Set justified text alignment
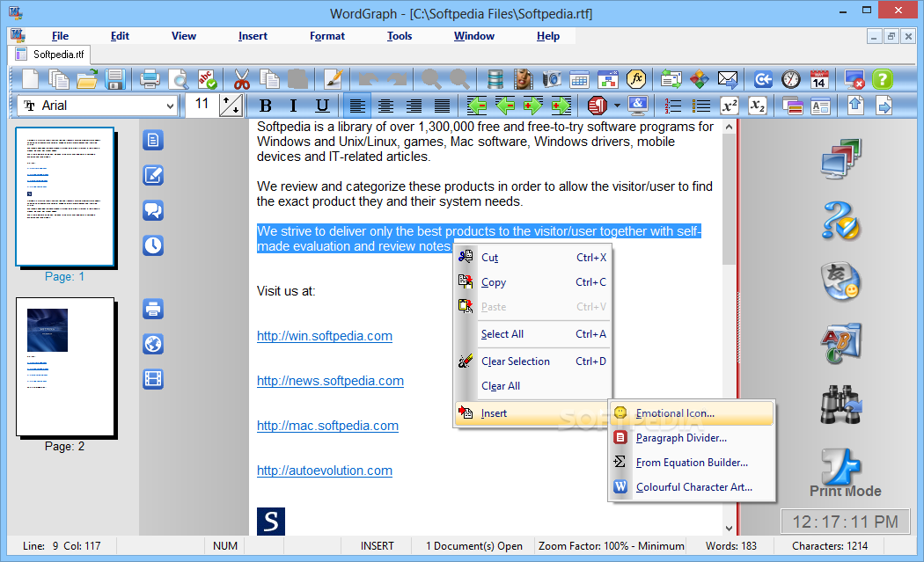Image resolution: width=924 pixels, height=562 pixels. point(442,106)
